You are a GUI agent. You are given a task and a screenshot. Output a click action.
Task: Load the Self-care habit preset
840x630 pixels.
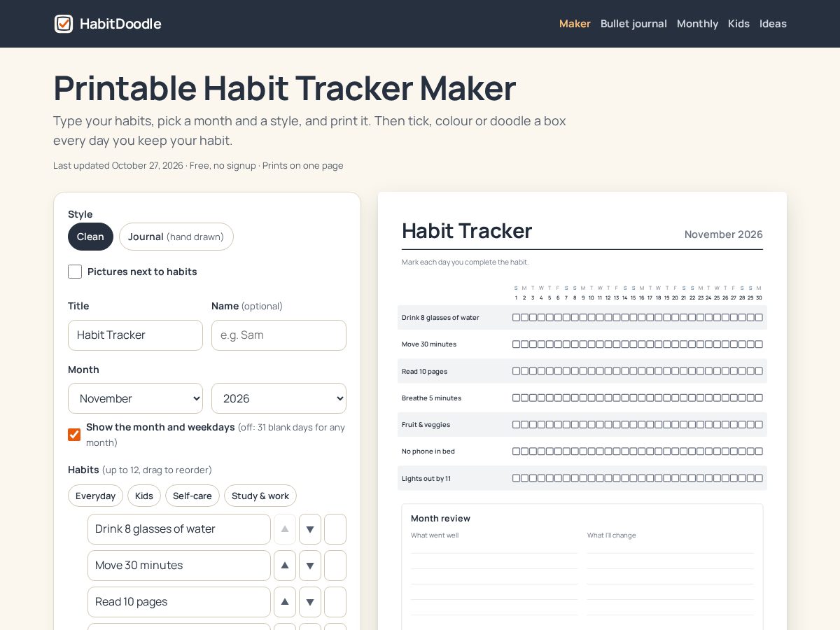pos(192,496)
